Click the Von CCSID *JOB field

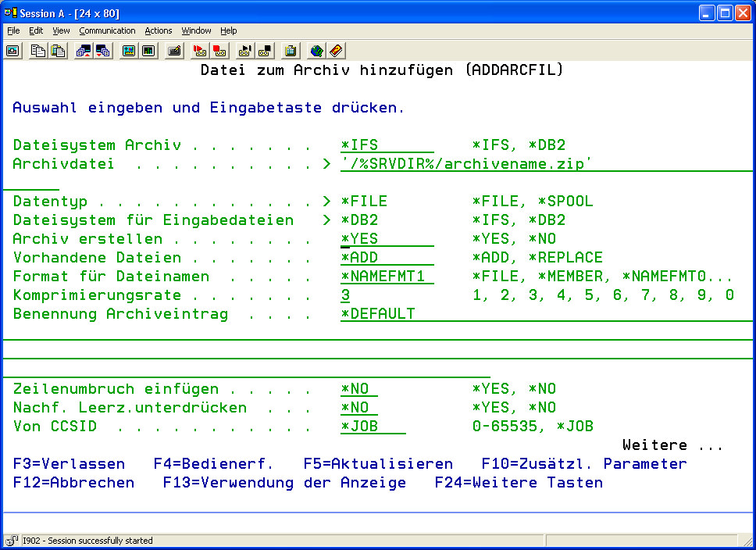click(x=373, y=427)
